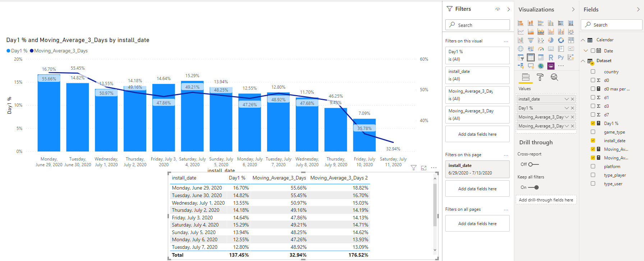The image size is (644, 261).
Task: Click the Filters pane search box
Action: (x=477, y=25)
